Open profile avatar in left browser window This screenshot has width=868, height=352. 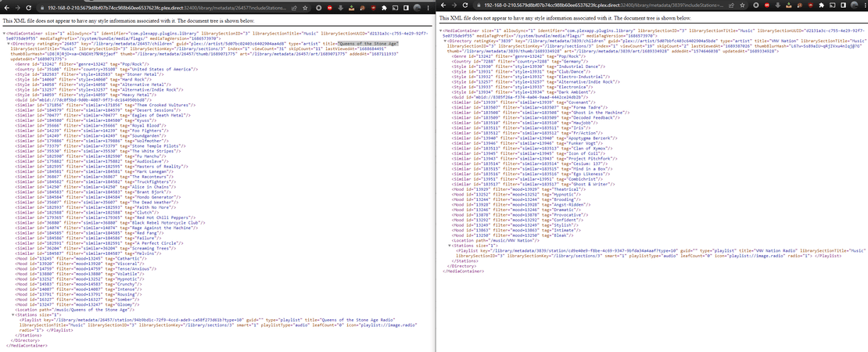[417, 8]
